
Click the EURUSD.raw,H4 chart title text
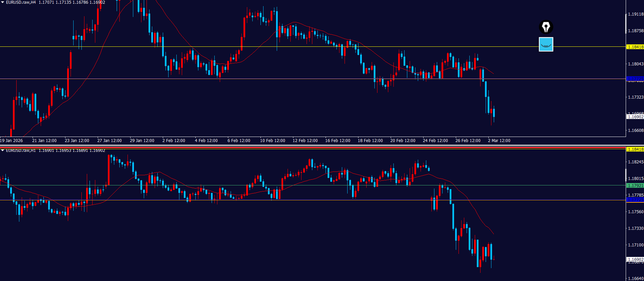tap(21, 2)
